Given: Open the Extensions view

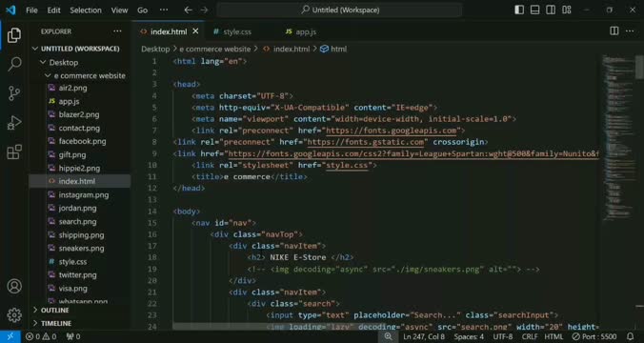Looking at the screenshot, I should [14, 151].
